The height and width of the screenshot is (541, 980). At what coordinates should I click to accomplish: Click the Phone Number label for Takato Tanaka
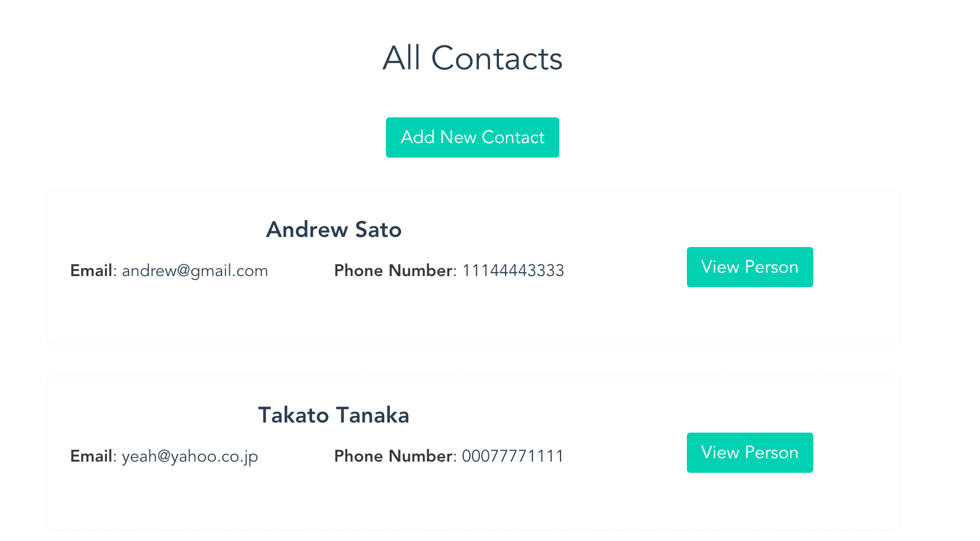click(x=393, y=457)
